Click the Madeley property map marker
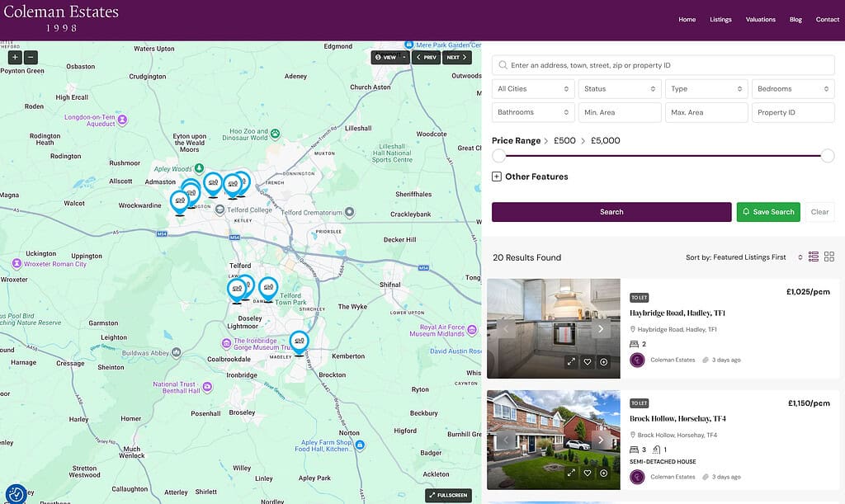 point(299,343)
